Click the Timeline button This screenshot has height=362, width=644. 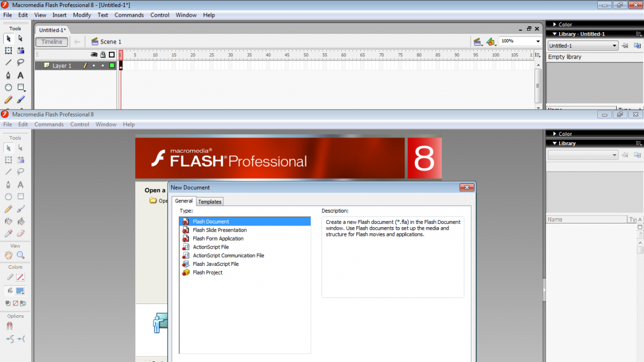pos(52,42)
